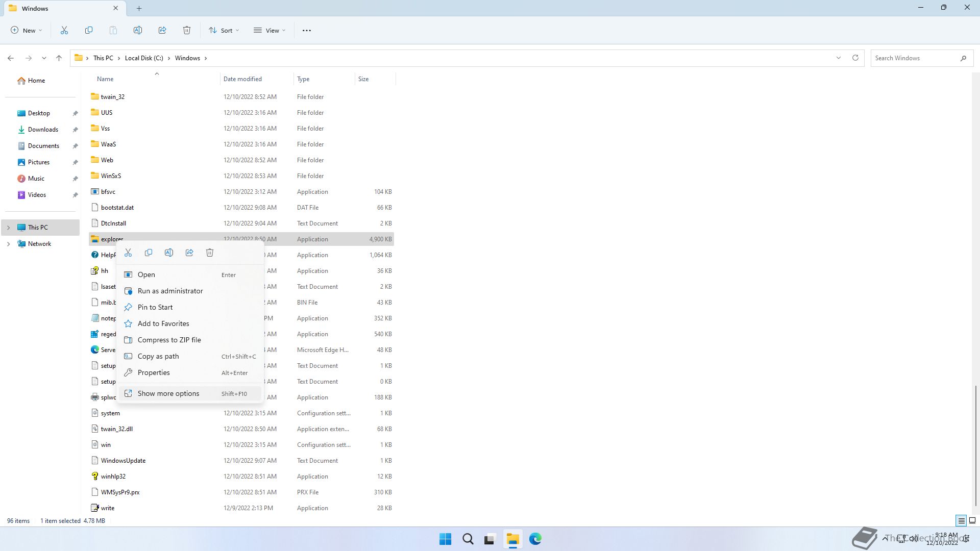Click the Delete trash icon in the context menu
Viewport: 980px width, 551px height.
point(210,253)
